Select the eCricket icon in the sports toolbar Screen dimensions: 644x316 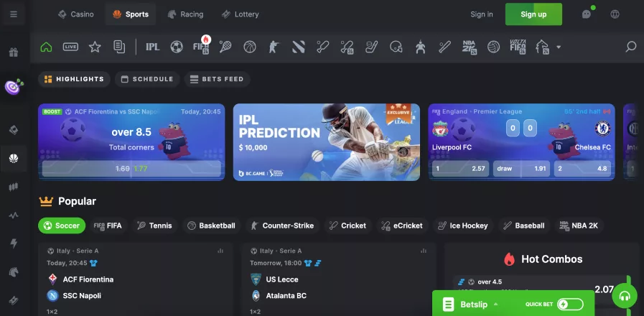point(347,47)
